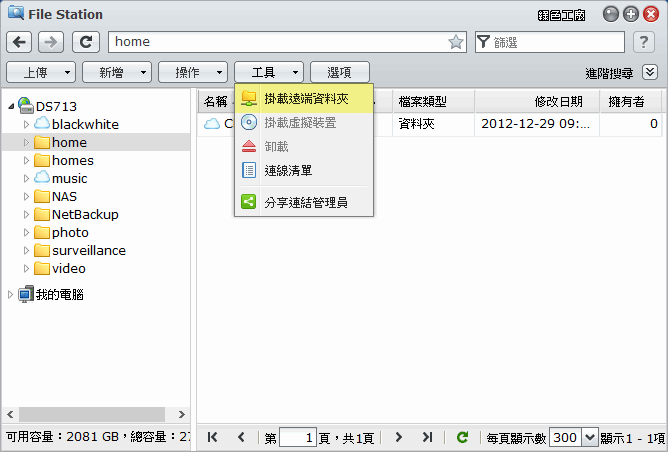Click the 進階搜尋 link
Image resolution: width=668 pixels, height=452 pixels.
click(609, 73)
